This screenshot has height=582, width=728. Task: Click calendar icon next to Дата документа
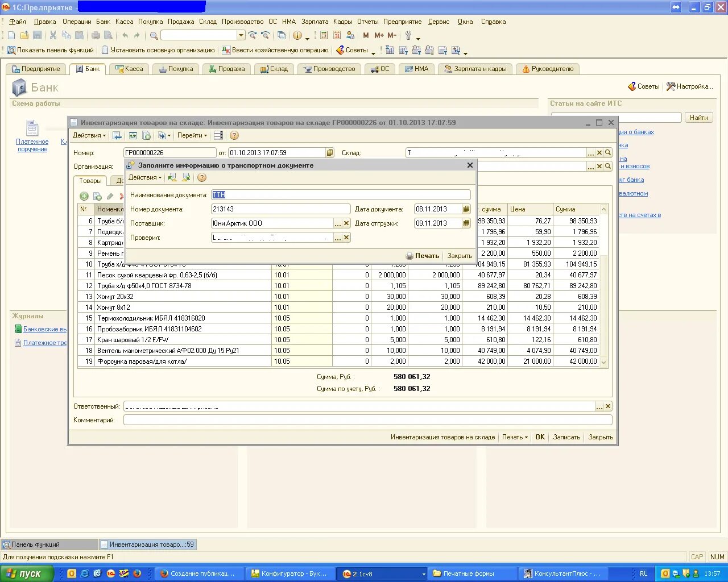[x=466, y=209]
